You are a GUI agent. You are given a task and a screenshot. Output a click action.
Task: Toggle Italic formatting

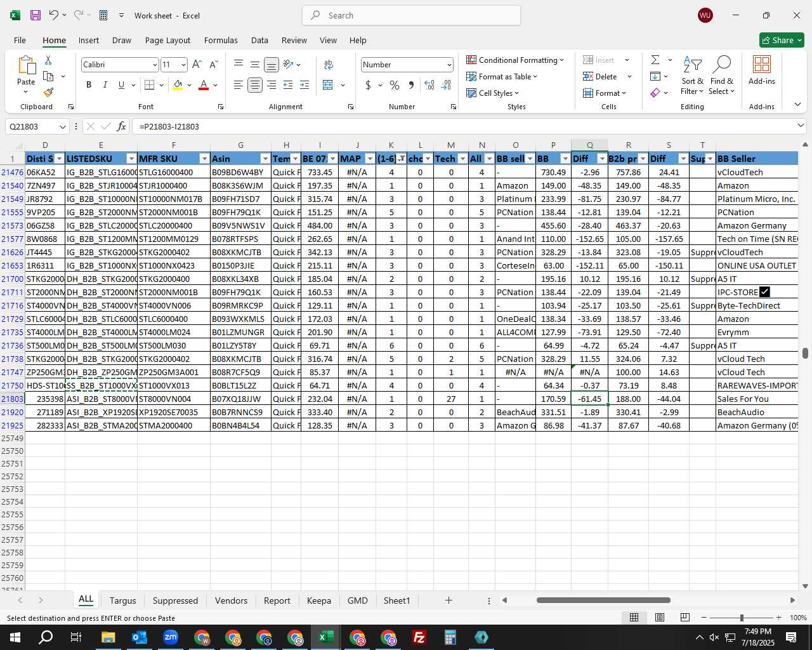coord(105,85)
